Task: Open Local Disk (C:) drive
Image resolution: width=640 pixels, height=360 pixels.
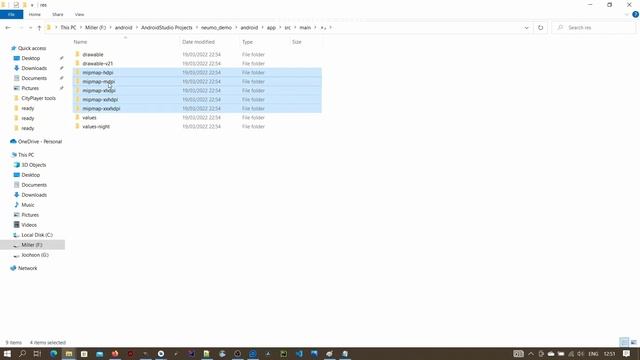Action: tap(37, 235)
